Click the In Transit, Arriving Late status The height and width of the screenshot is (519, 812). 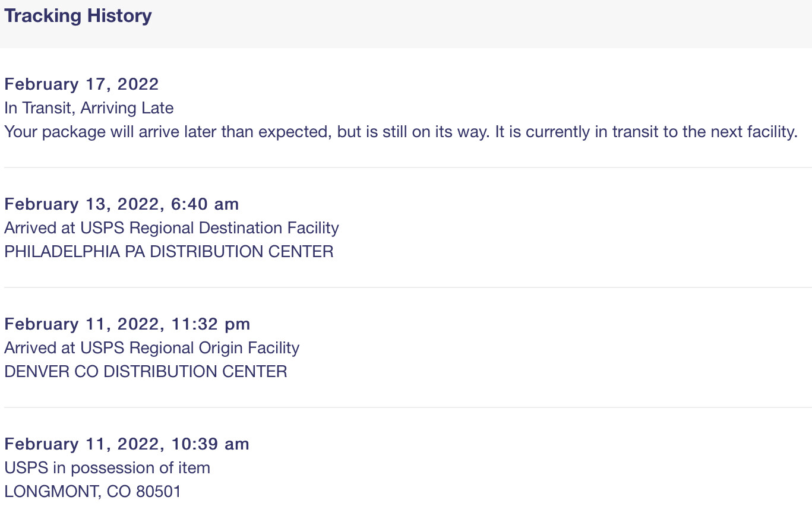click(x=89, y=108)
